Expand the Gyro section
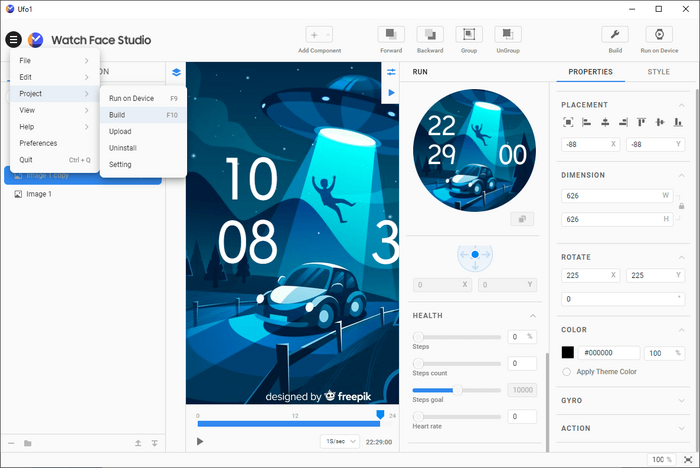 [681, 400]
